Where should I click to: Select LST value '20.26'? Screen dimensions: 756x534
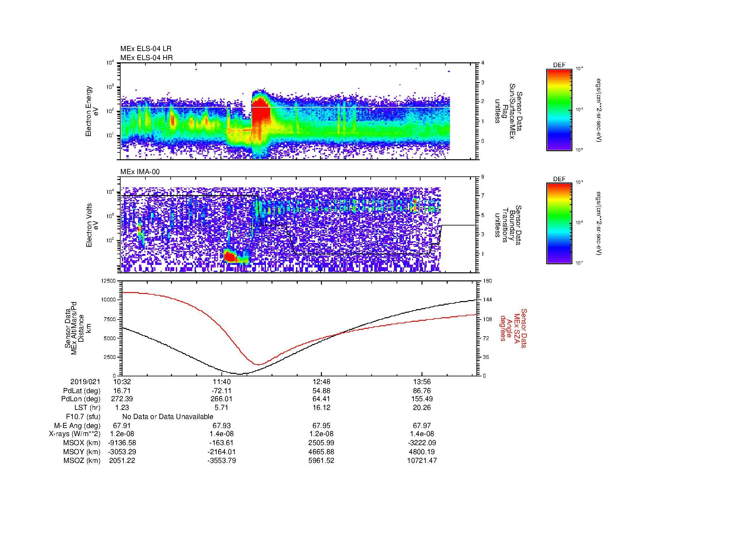click(x=422, y=408)
